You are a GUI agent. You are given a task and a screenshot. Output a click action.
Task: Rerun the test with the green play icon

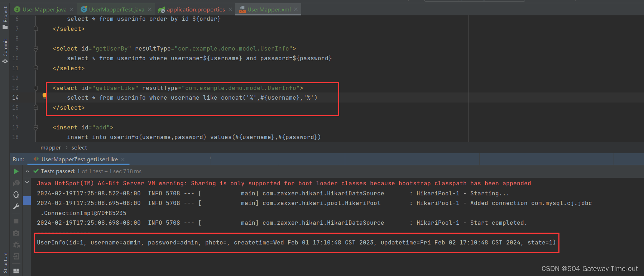pyautogui.click(x=16, y=171)
